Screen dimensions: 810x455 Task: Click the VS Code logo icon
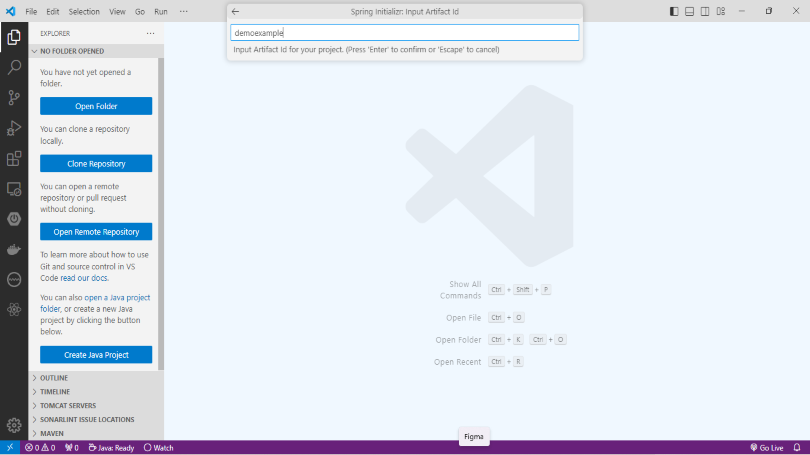point(10,11)
